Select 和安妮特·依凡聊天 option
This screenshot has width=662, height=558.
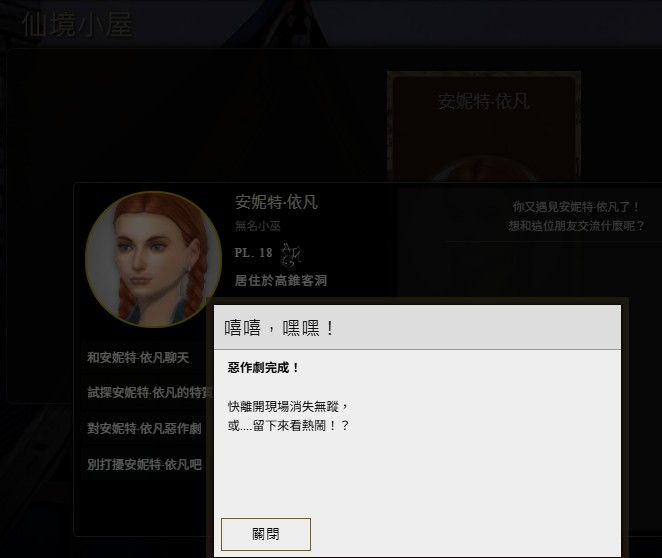tap(138, 358)
